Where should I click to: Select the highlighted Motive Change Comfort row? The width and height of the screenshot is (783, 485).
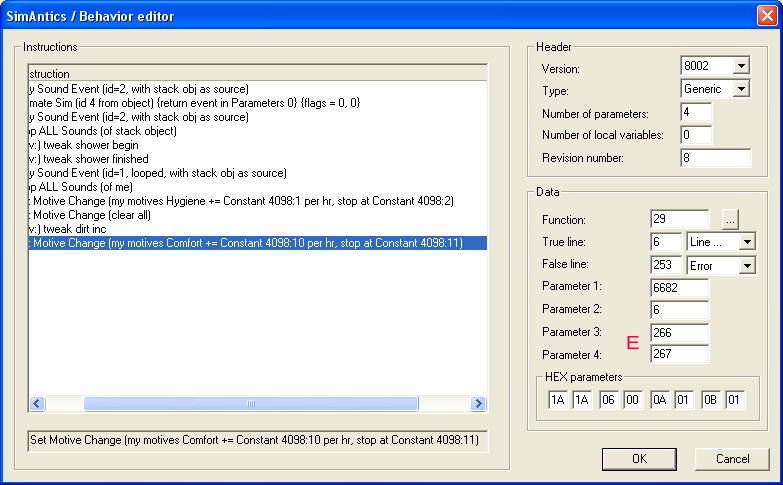pyautogui.click(x=258, y=243)
